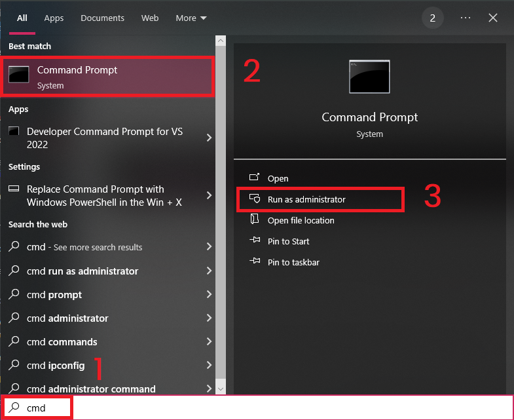Click the Pin to taskbar pin icon
The width and height of the screenshot is (514, 420).
(x=255, y=262)
